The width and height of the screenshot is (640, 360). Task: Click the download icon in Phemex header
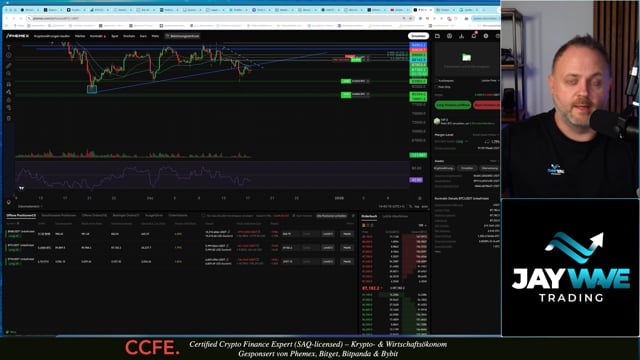click(462, 36)
